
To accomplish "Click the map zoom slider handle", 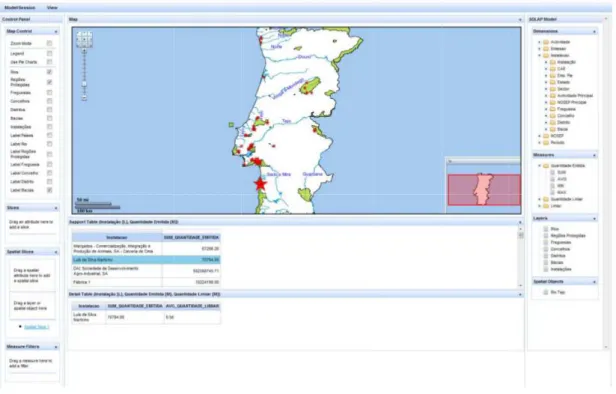I will [84, 84].
